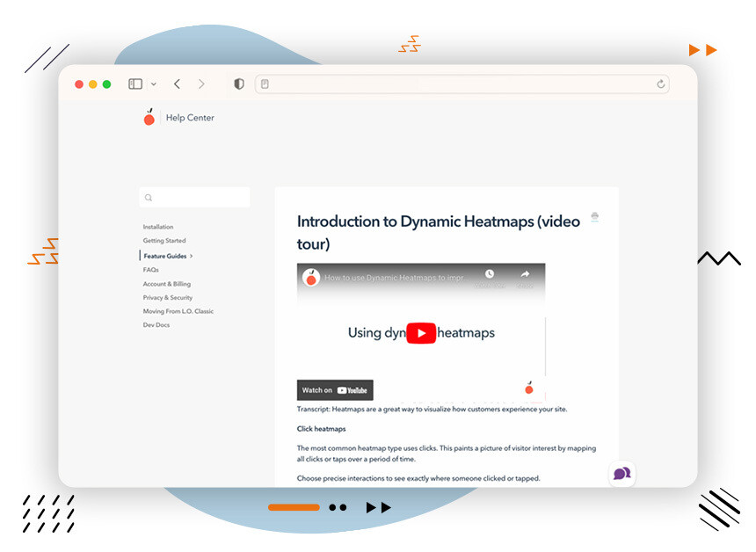
Task: Select Dev Docs from the sidebar navigation
Action: [156, 324]
